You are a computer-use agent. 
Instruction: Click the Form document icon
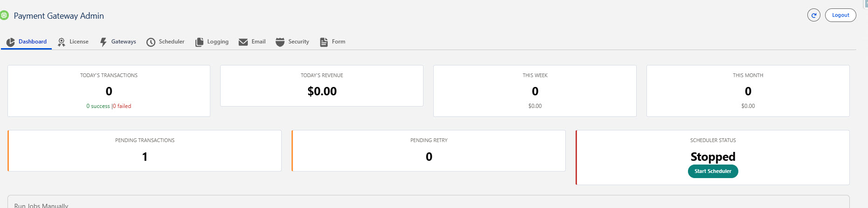click(x=324, y=42)
